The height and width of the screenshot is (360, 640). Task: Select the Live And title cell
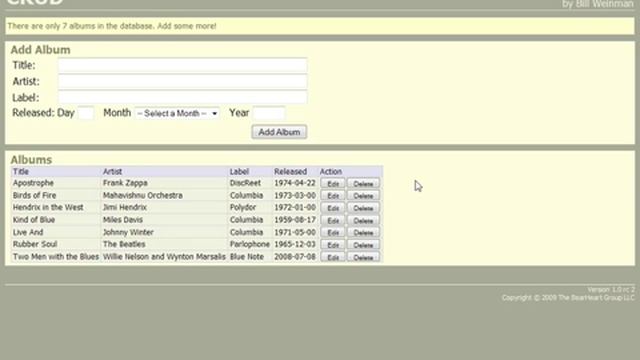pos(28,232)
